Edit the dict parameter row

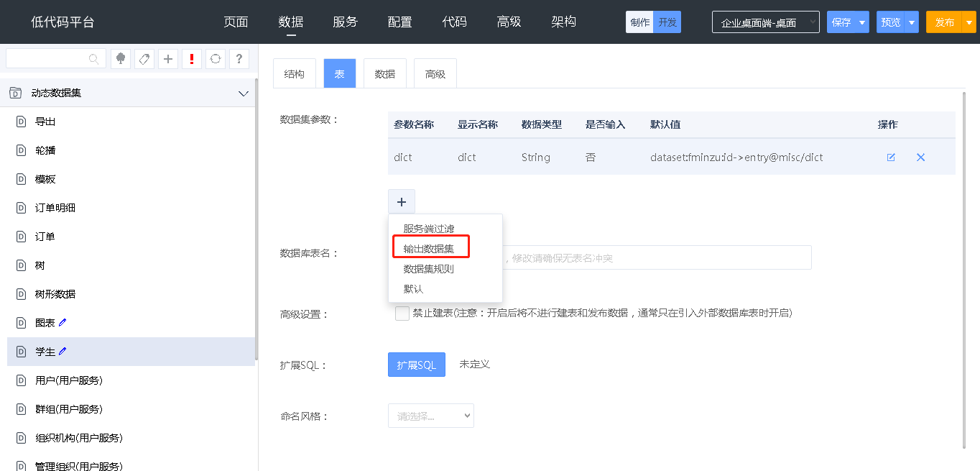point(891,157)
